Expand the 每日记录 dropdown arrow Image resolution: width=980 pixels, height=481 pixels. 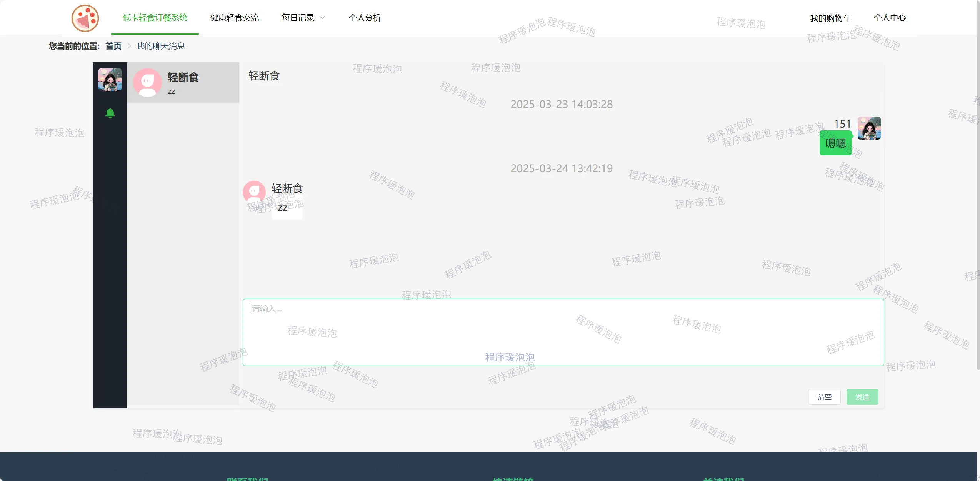323,18
